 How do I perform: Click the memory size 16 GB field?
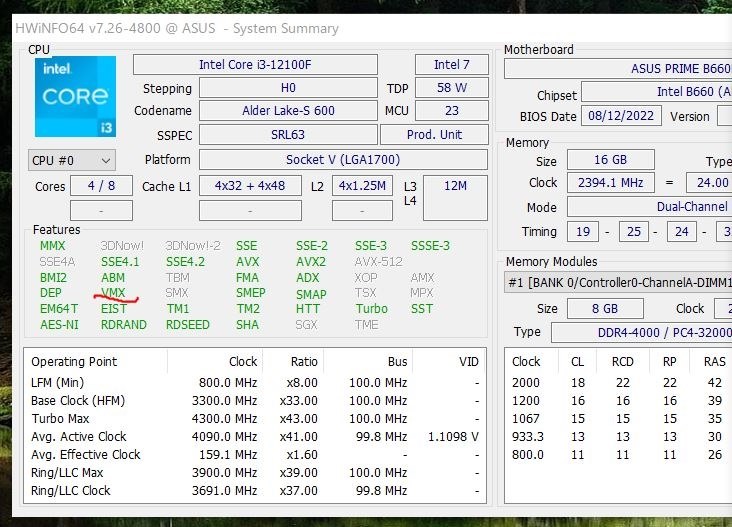(x=611, y=160)
